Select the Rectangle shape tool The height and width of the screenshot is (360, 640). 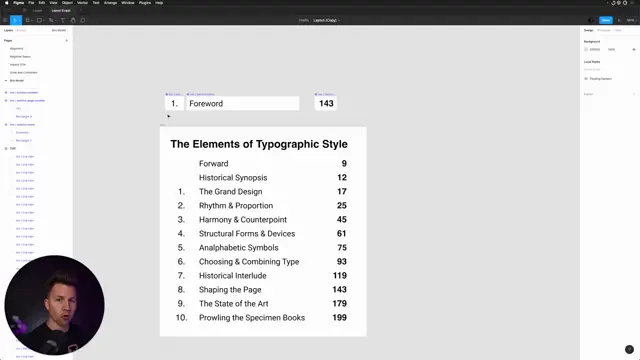click(40, 20)
